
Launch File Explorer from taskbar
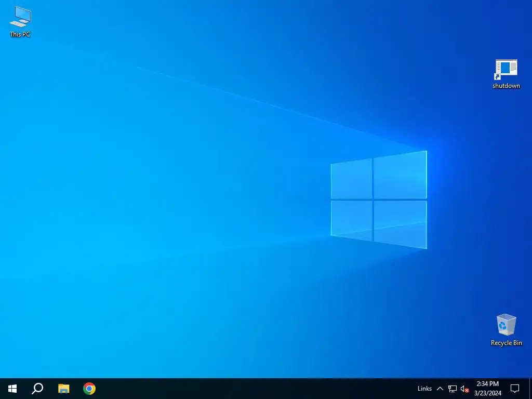click(63, 389)
